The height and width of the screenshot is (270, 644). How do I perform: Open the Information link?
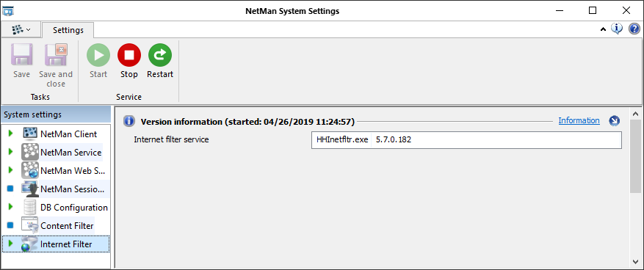pos(579,120)
